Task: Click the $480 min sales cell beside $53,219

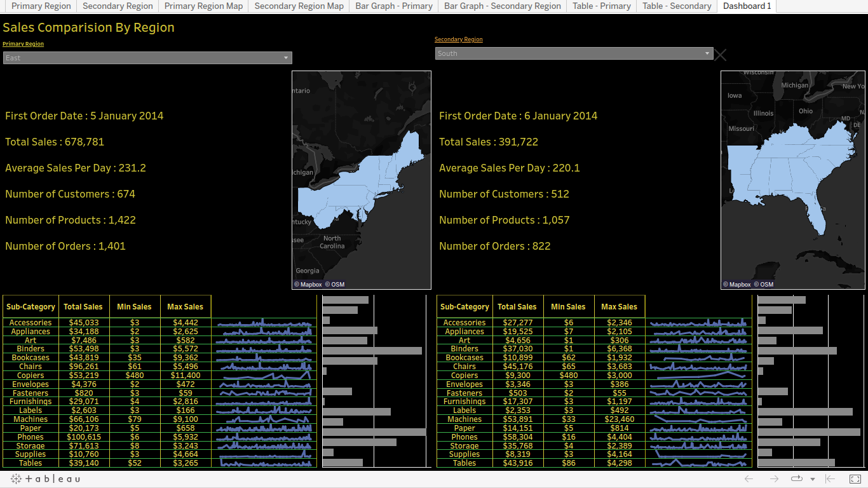Action: coord(134,376)
